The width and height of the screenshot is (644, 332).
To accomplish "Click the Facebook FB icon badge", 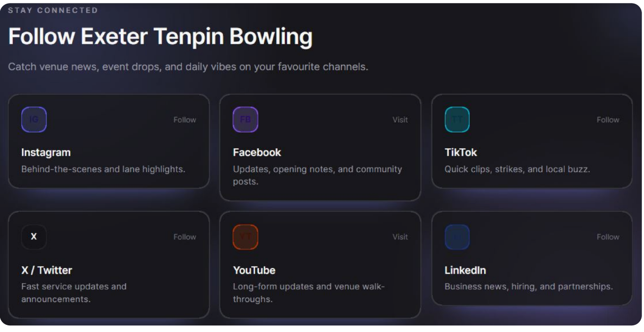I will [x=246, y=120].
